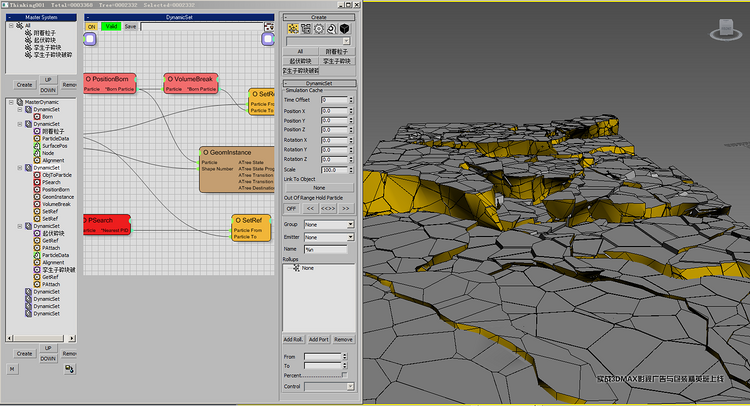This screenshot has height=406, width=750.
Task: Click the 起伏碎块 button in the Create rollout
Action: [x=300, y=61]
